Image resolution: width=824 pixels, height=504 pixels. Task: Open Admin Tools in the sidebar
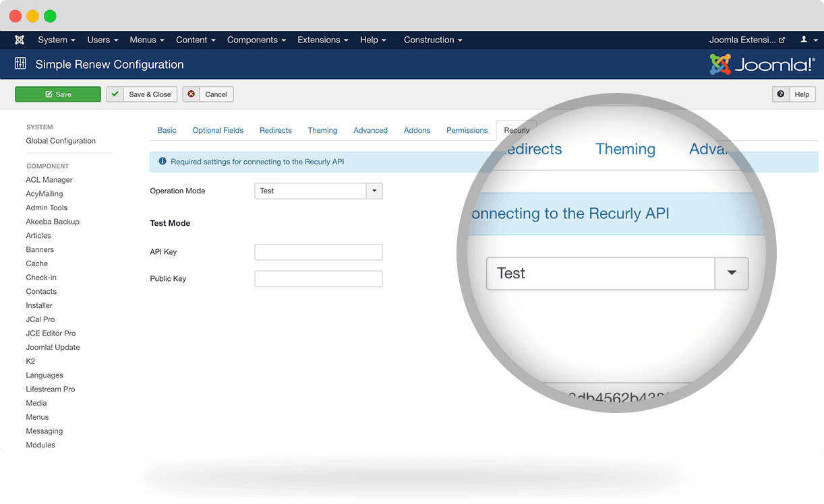[47, 208]
